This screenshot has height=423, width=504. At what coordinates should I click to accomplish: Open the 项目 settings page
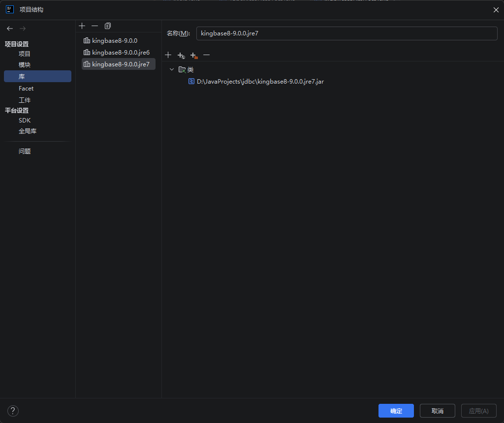[25, 54]
